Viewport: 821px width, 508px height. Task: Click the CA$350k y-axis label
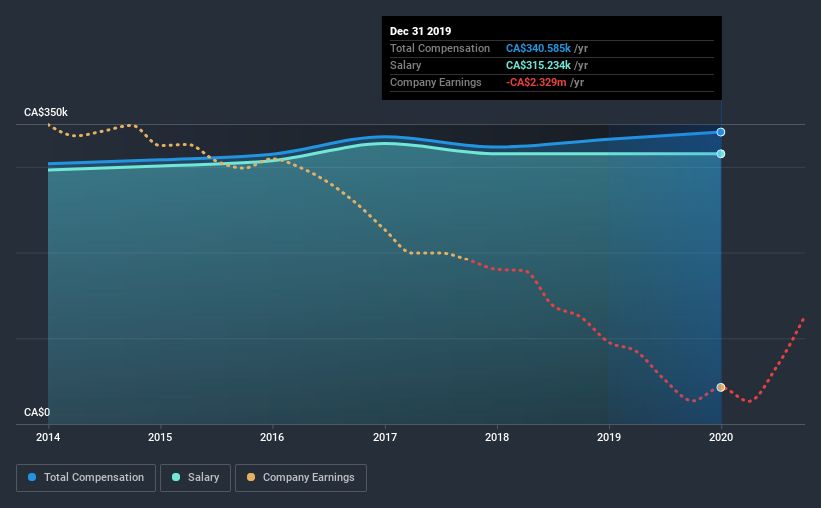[x=46, y=112]
